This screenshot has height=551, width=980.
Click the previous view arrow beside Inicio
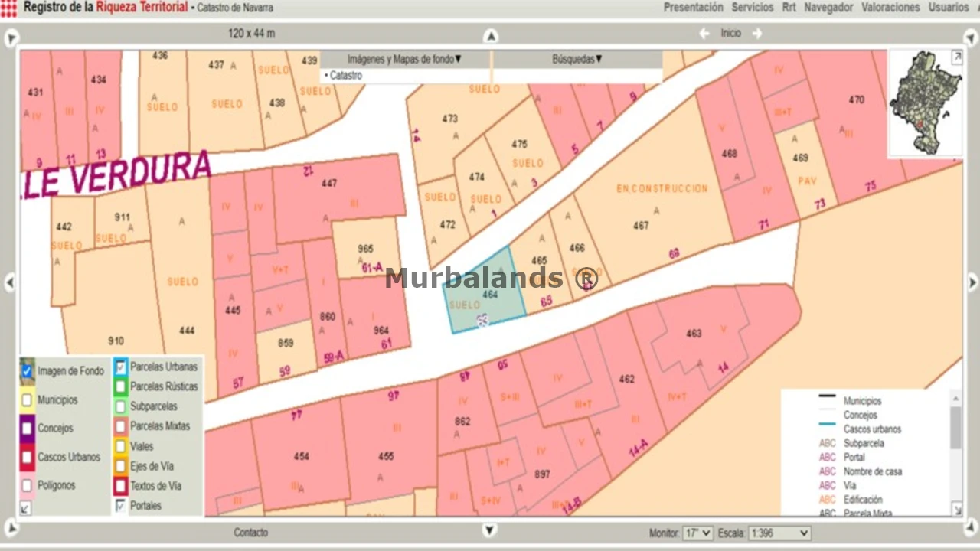pyautogui.click(x=704, y=34)
